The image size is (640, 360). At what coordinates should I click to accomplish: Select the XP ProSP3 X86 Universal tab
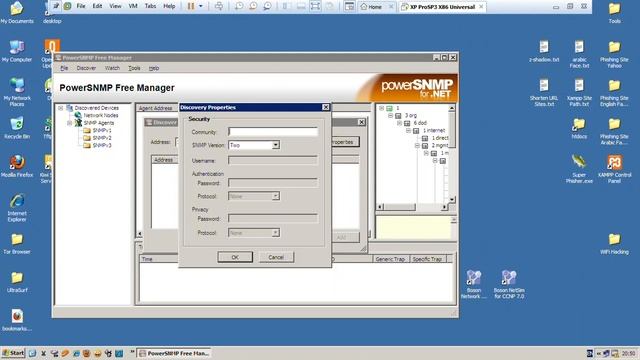pos(442,7)
